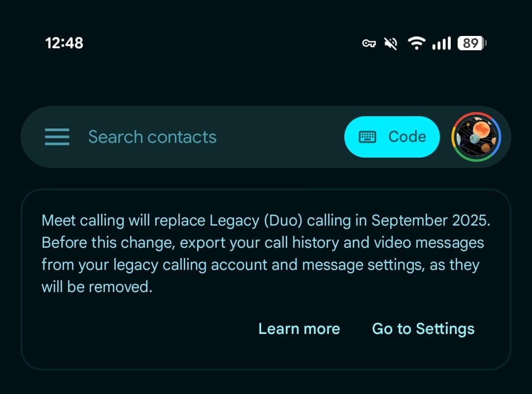
Task: Click 'Legacy (Duo)' words in banner
Action: (x=256, y=221)
